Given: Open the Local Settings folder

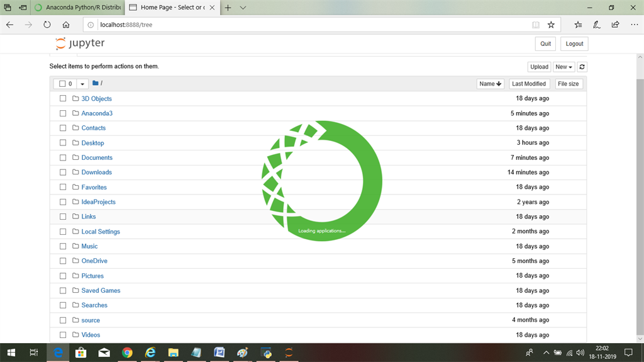Looking at the screenshot, I should [x=101, y=232].
